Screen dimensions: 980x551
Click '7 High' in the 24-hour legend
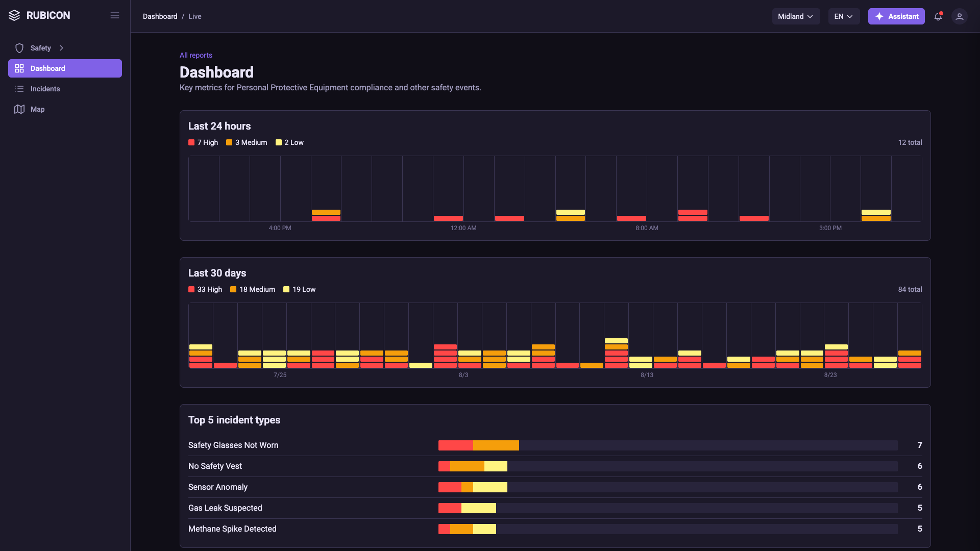coord(208,142)
